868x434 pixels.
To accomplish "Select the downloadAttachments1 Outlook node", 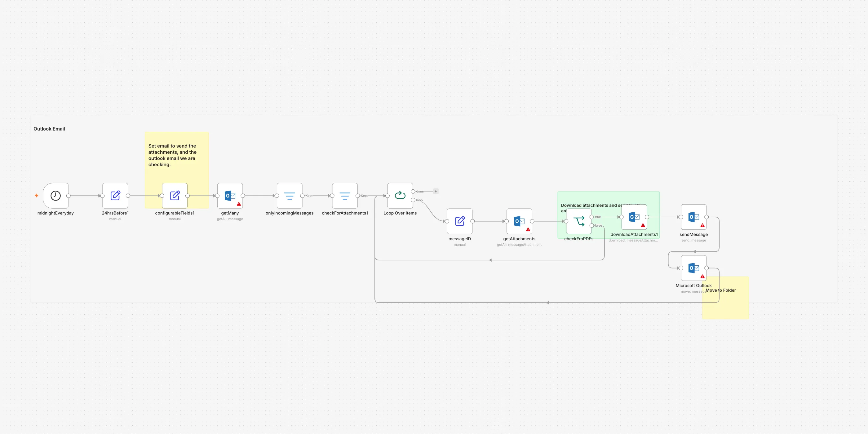I will coord(634,217).
